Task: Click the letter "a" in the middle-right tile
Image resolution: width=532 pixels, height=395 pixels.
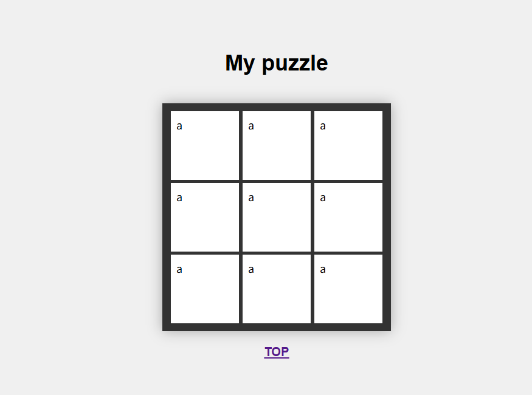Action: (323, 198)
